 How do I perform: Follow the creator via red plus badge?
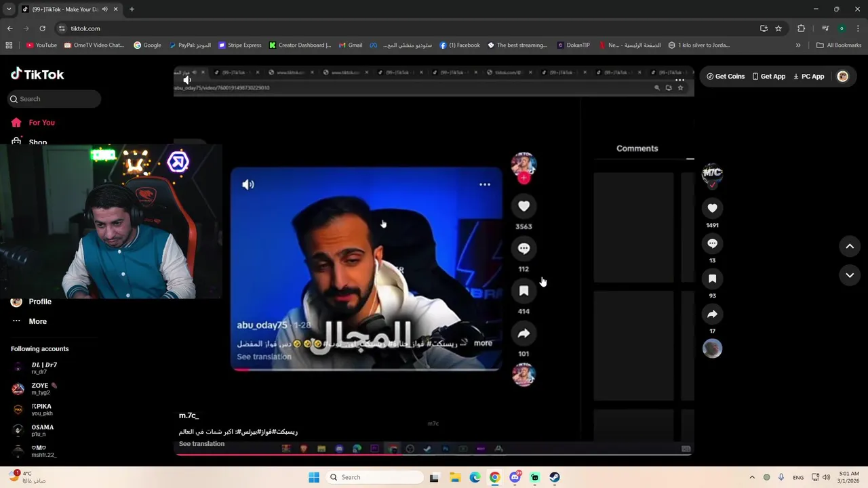point(524,178)
